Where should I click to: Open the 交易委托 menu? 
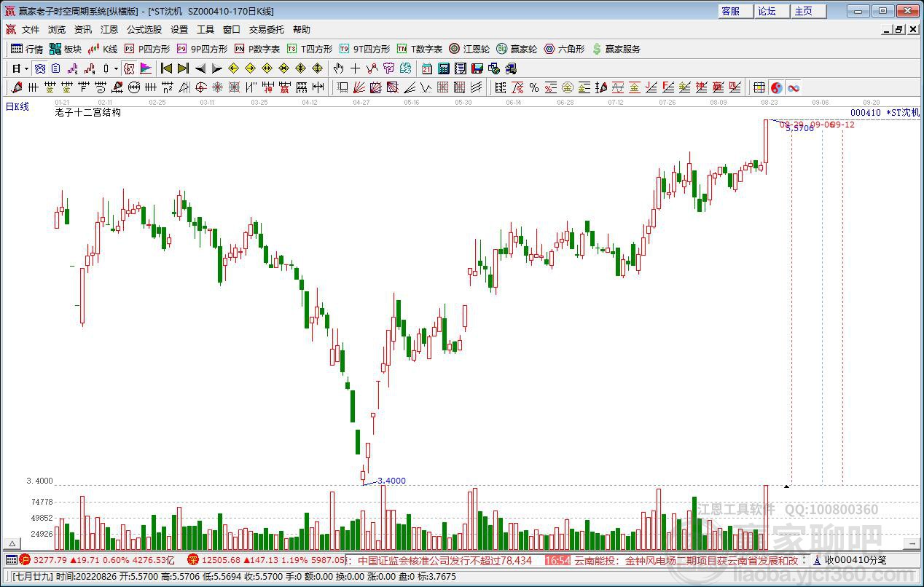tap(267, 30)
